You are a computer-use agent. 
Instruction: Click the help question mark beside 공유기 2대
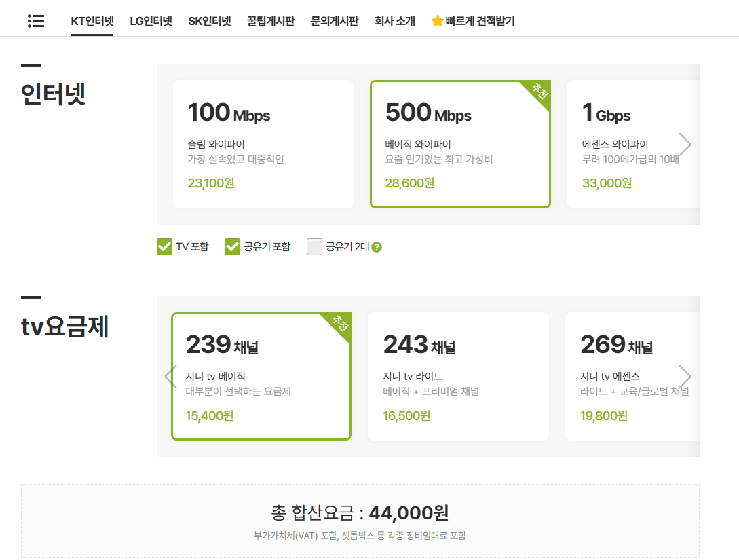(377, 247)
